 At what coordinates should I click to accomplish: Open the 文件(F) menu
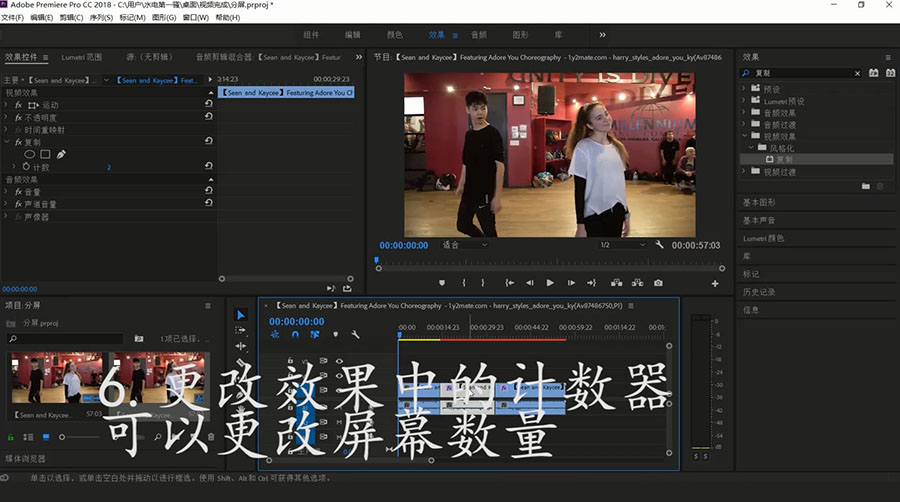(x=12, y=18)
